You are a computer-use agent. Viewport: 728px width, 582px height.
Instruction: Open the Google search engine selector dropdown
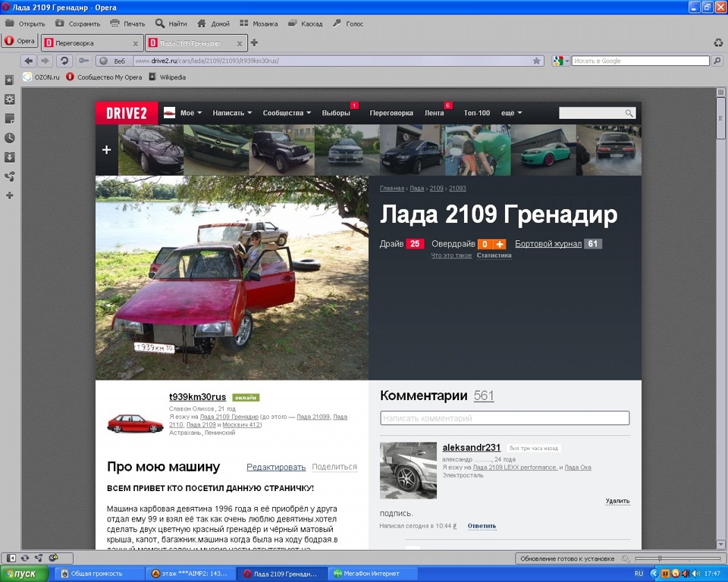tap(561, 61)
